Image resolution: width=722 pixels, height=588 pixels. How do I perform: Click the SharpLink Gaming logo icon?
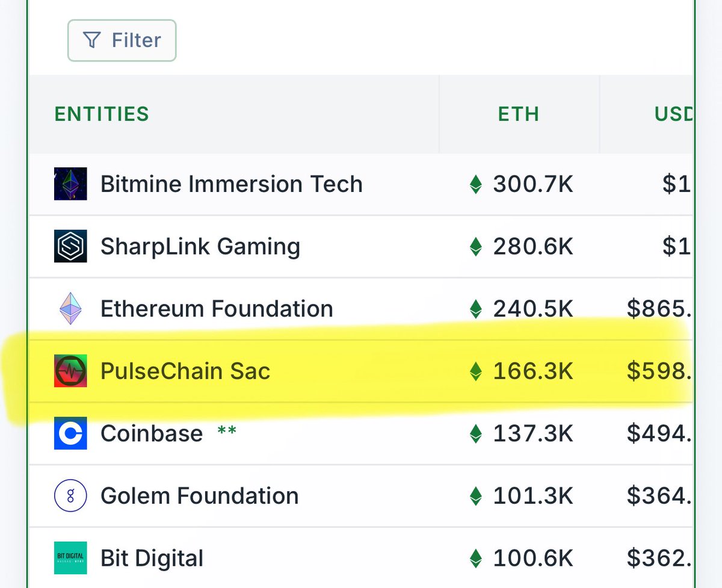(x=70, y=246)
